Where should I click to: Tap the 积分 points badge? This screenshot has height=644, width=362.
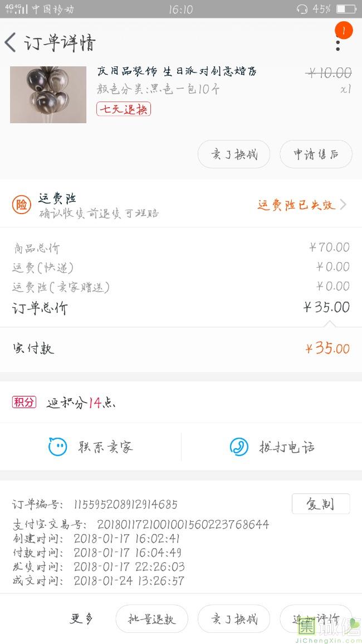pyautogui.click(x=24, y=401)
